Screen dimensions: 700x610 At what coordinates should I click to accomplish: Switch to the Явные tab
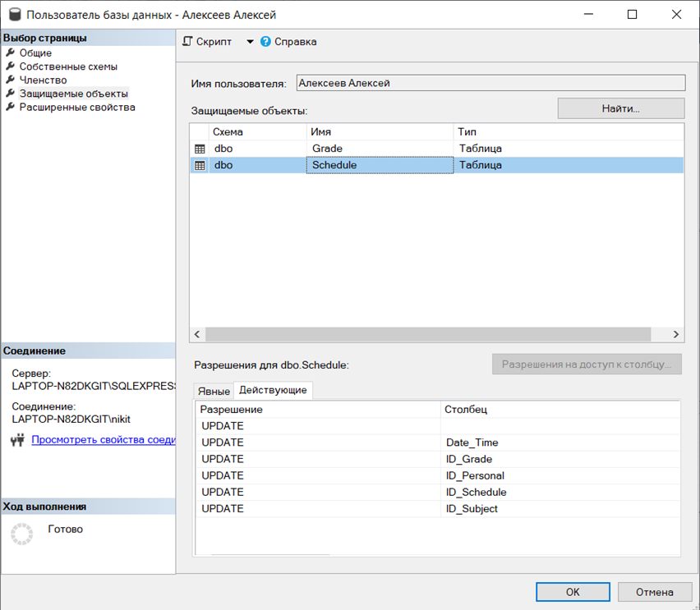(x=214, y=391)
